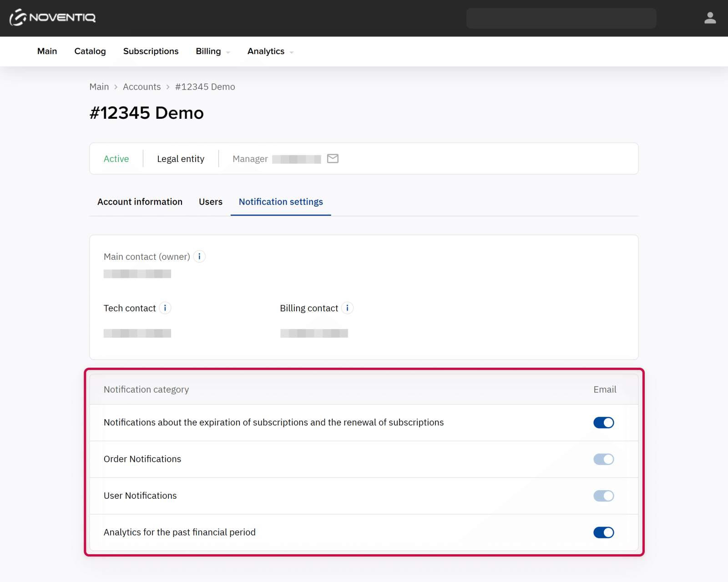The width and height of the screenshot is (728, 582).
Task: Disable Analytics for past financial period emails
Action: 603,532
